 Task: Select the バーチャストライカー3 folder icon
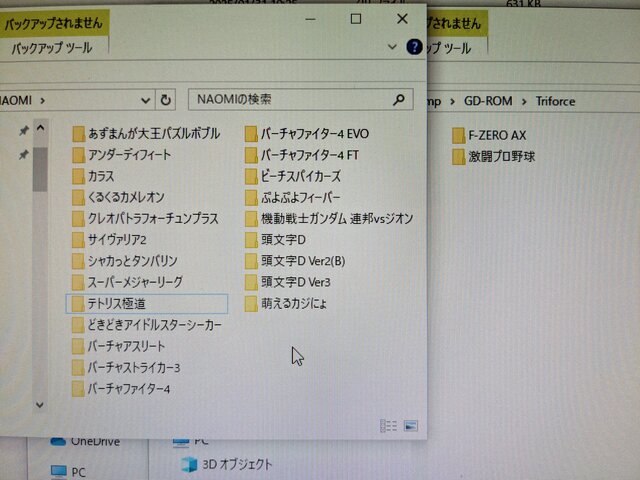coord(78,368)
